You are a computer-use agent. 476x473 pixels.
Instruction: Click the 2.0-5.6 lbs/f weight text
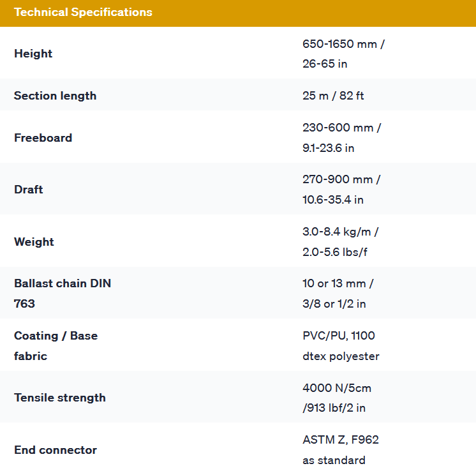(335, 252)
